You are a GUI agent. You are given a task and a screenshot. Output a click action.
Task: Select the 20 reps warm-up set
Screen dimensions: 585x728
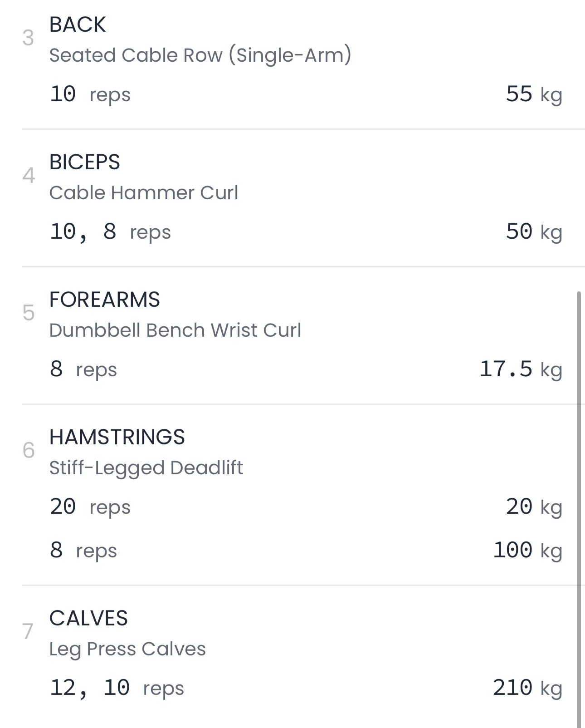click(90, 507)
